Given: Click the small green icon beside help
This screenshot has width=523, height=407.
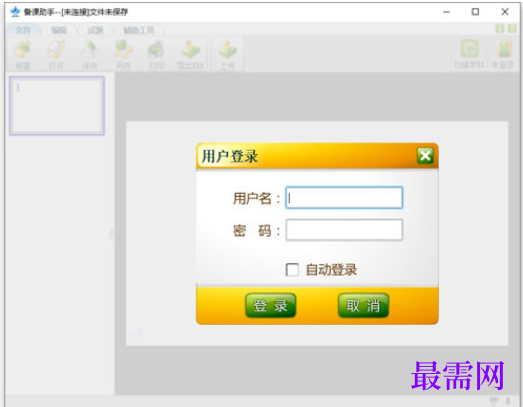Looking at the screenshot, I should [x=500, y=29].
